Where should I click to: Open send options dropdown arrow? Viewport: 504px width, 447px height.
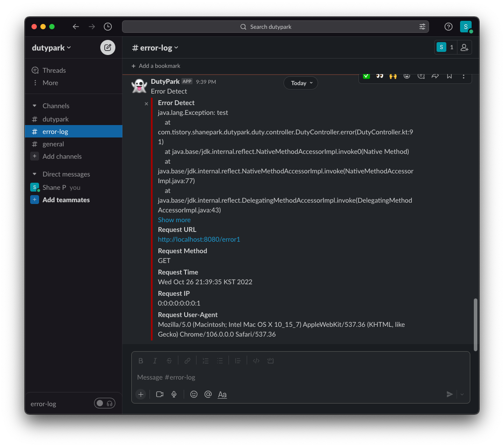coord(462,394)
